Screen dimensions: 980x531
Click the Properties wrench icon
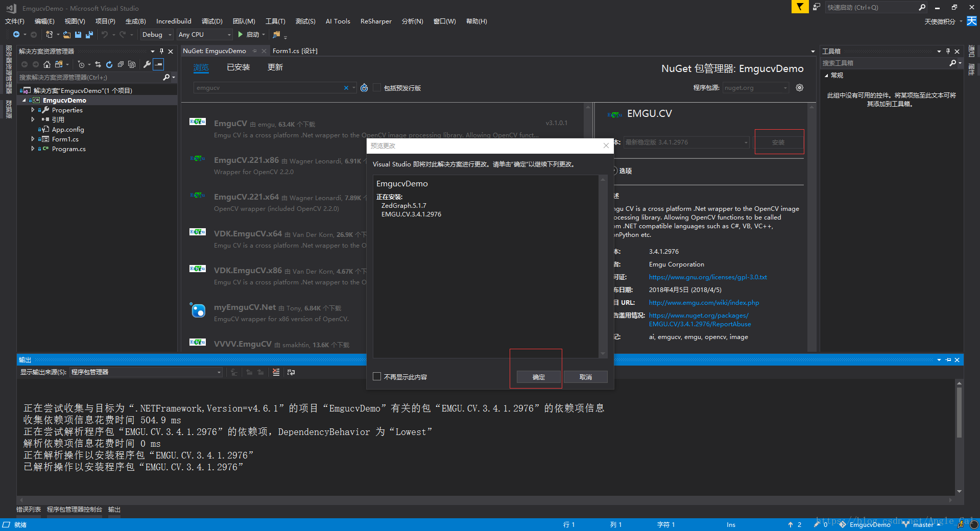[147, 64]
